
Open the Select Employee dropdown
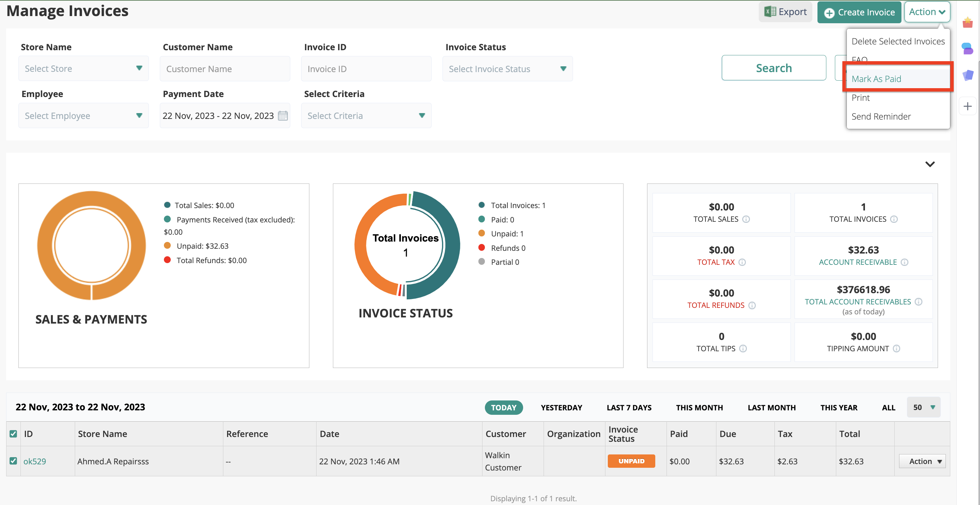click(x=83, y=115)
